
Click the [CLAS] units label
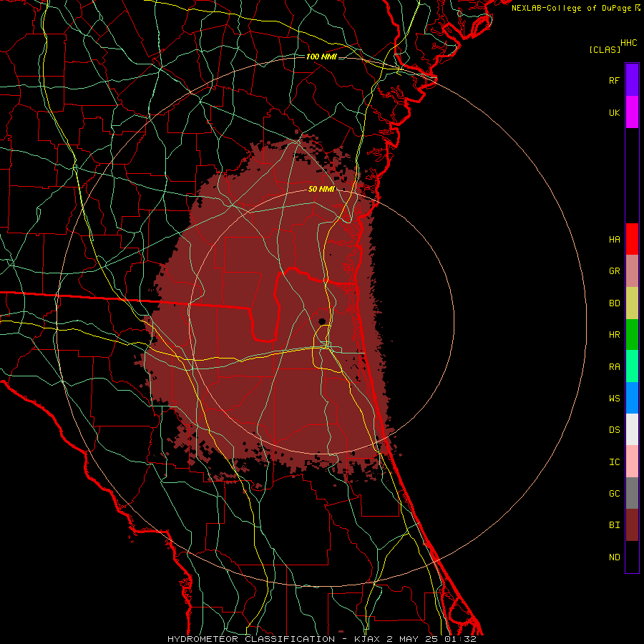pyautogui.click(x=605, y=50)
